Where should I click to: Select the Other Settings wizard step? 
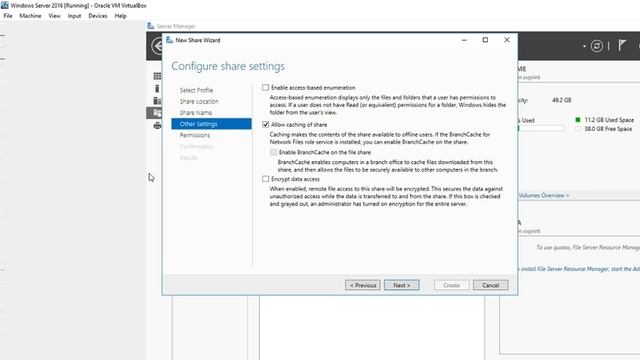pyautogui.click(x=211, y=124)
